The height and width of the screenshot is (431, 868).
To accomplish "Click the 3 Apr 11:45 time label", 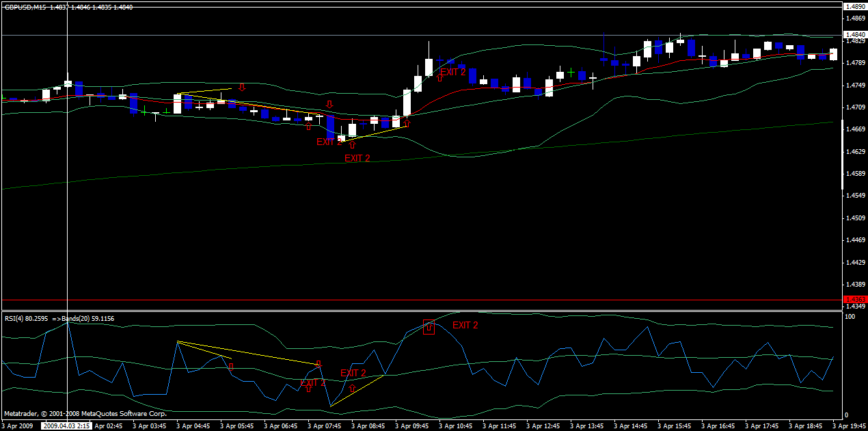I will click(498, 426).
